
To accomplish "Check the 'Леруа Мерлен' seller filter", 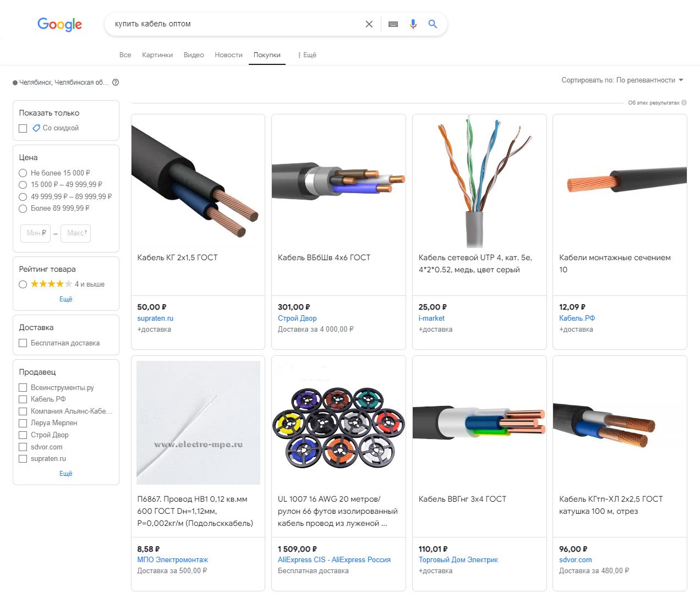I will pyautogui.click(x=23, y=423).
